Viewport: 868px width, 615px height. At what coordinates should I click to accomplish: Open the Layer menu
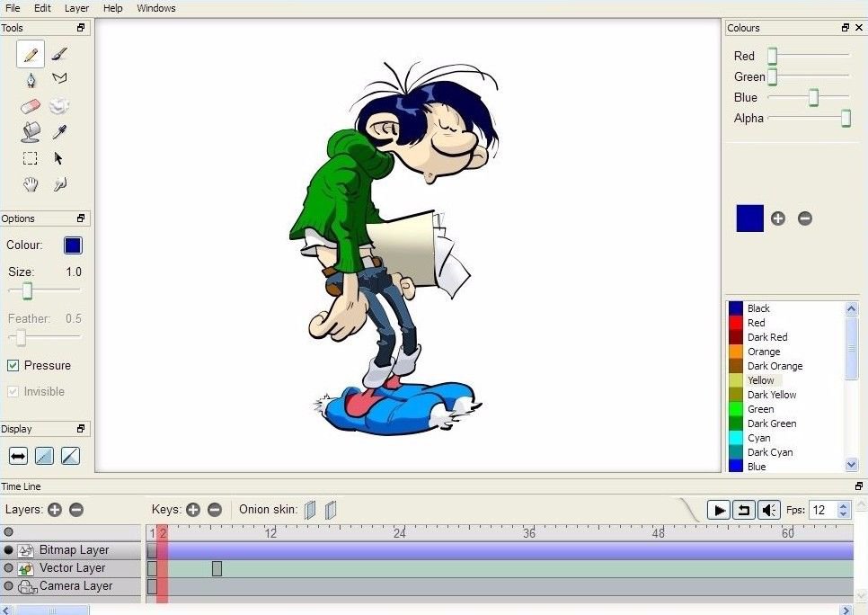76,8
